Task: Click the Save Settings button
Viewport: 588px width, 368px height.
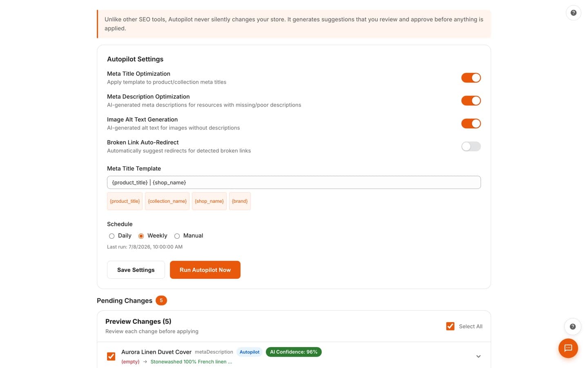Action: pyautogui.click(x=136, y=270)
